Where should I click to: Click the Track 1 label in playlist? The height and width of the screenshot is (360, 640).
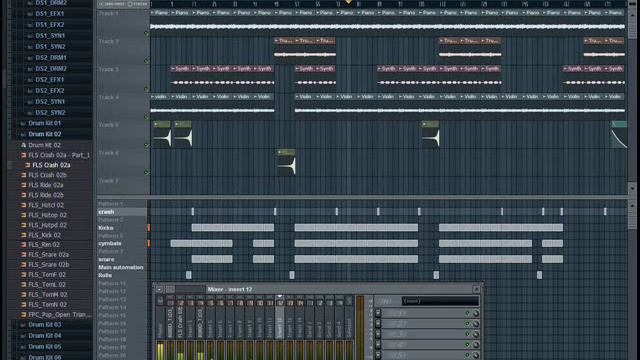[x=109, y=13]
